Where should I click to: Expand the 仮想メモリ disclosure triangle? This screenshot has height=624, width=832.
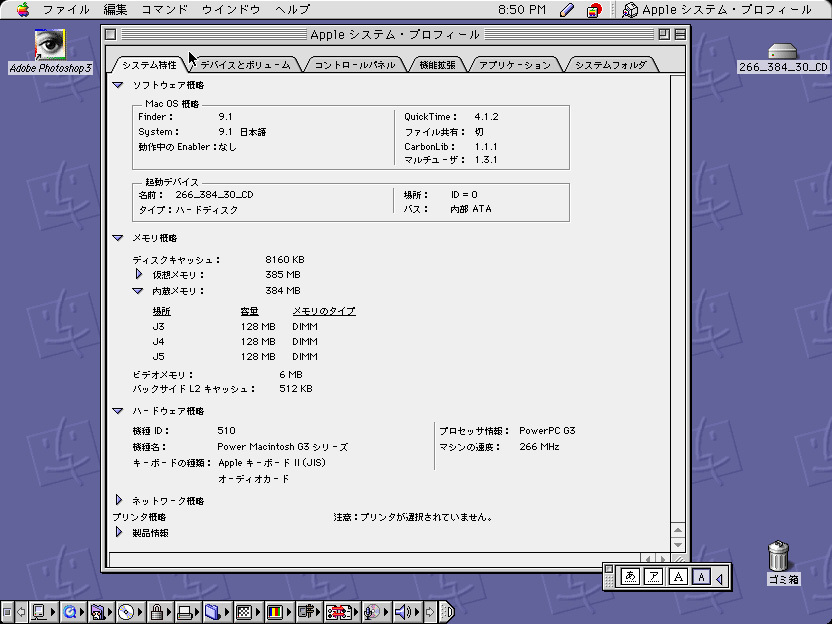point(139,274)
